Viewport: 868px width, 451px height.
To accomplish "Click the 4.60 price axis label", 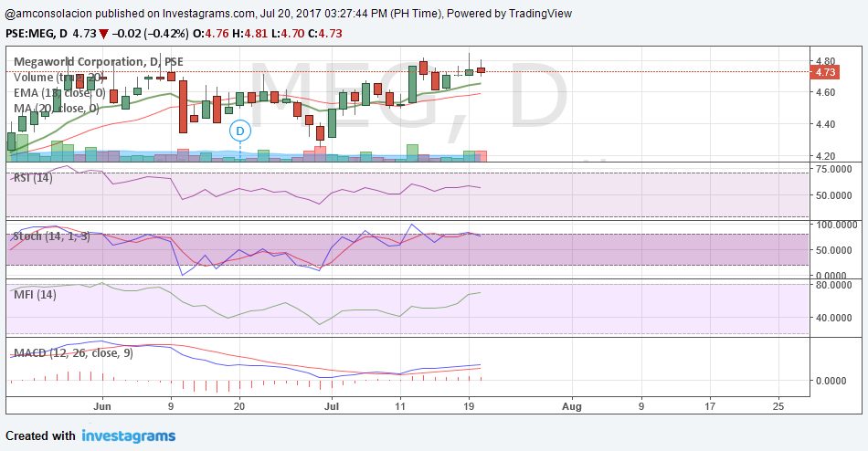I will pos(825,92).
